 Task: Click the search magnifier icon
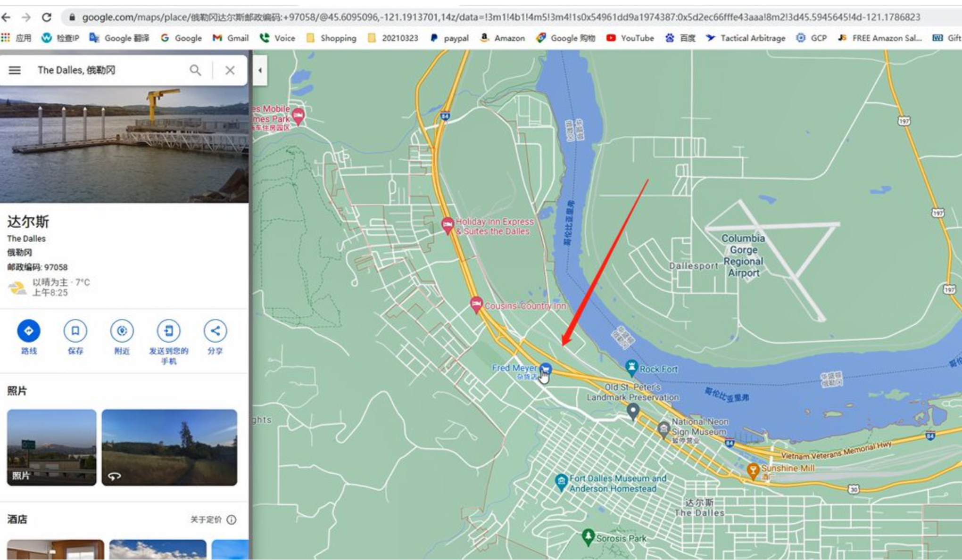[x=195, y=70]
